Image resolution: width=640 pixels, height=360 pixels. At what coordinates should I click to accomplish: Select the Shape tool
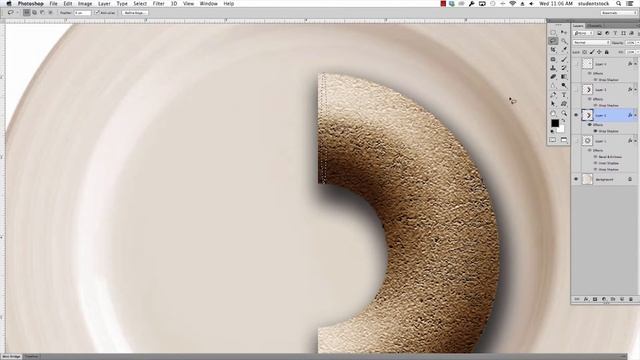point(564,104)
